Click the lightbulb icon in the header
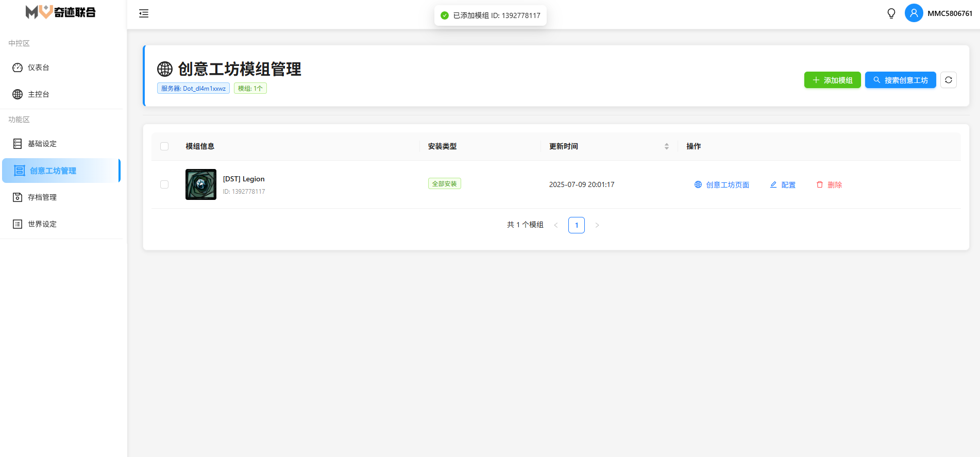 tap(891, 13)
